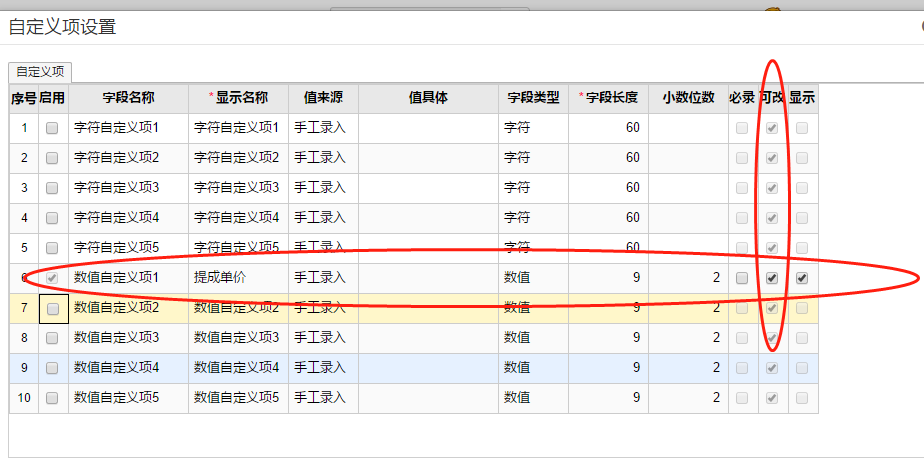Click 字段类型 column header
Viewport: 924px width, 465px height.
[533, 98]
